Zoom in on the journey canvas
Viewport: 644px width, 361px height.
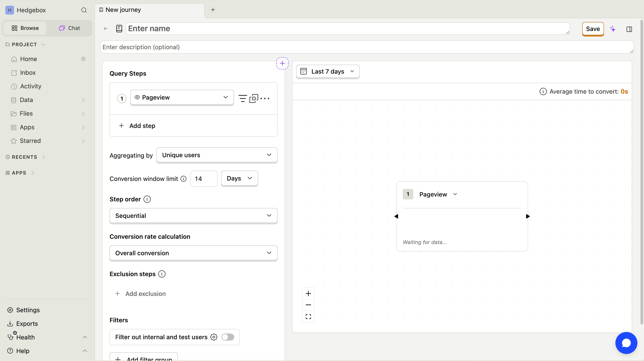tap(308, 293)
